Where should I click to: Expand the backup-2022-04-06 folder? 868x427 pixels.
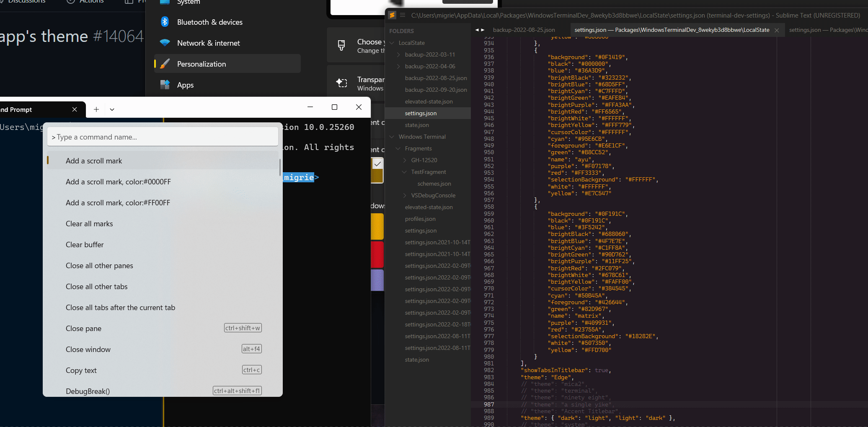pos(398,66)
